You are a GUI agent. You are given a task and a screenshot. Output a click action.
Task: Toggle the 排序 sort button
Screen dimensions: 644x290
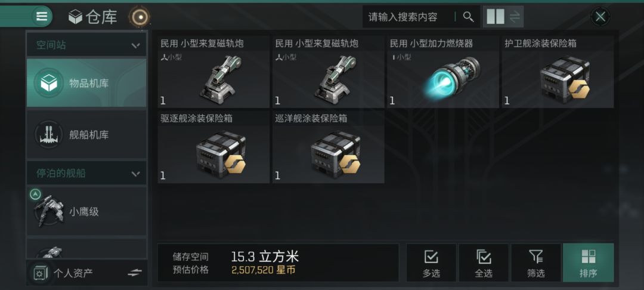coord(588,263)
